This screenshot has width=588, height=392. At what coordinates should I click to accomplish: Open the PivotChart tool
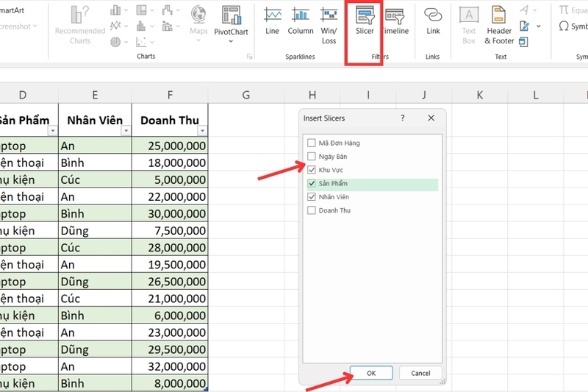(x=231, y=22)
